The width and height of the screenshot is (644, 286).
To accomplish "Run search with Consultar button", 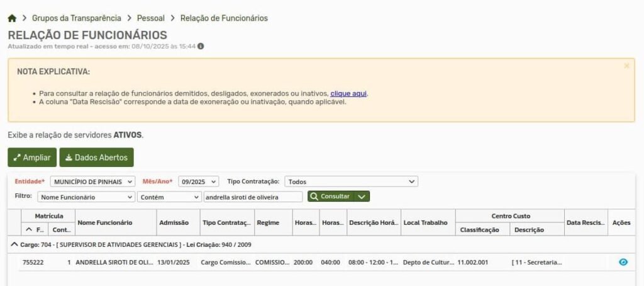I will [x=330, y=197].
